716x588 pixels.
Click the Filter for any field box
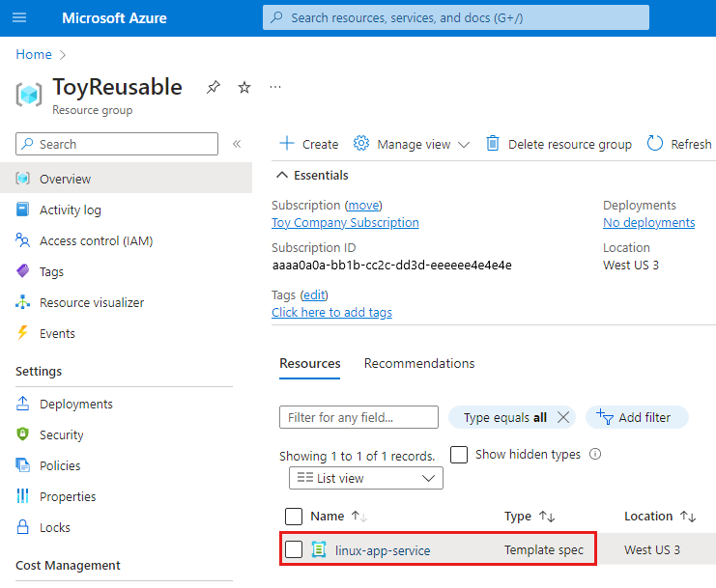point(358,417)
